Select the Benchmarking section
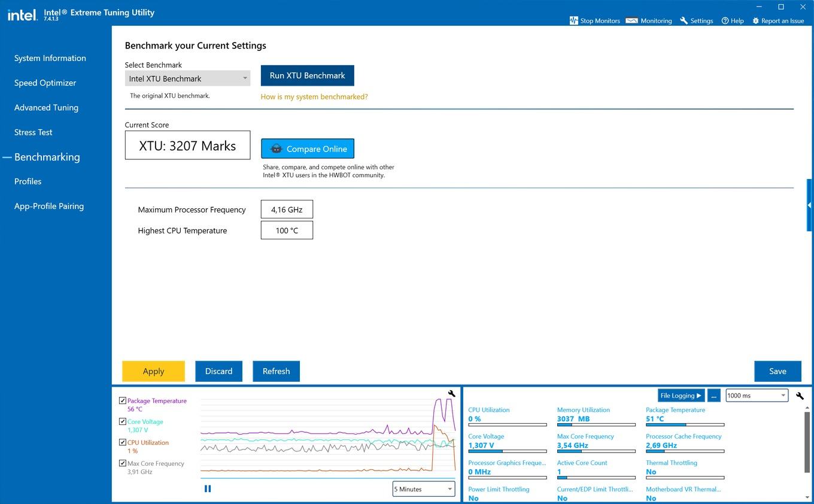 pyautogui.click(x=47, y=157)
